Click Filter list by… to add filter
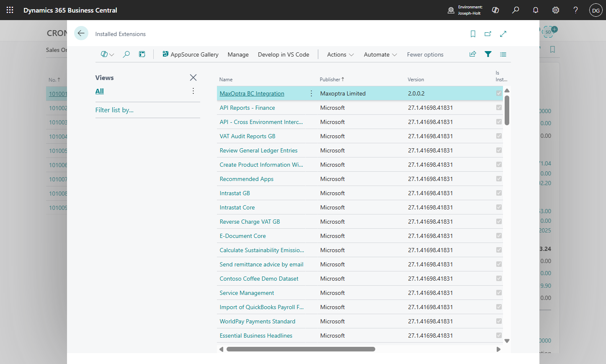This screenshot has height=364, width=606. (114, 110)
